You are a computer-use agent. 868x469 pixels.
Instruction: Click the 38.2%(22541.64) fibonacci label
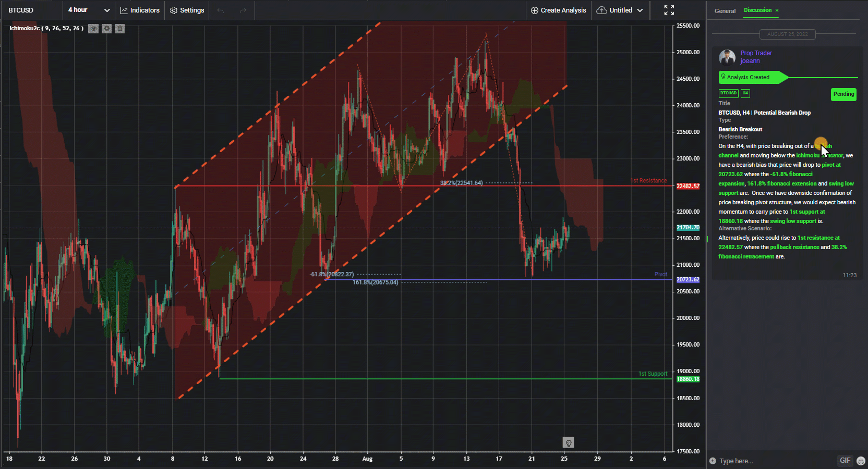461,183
